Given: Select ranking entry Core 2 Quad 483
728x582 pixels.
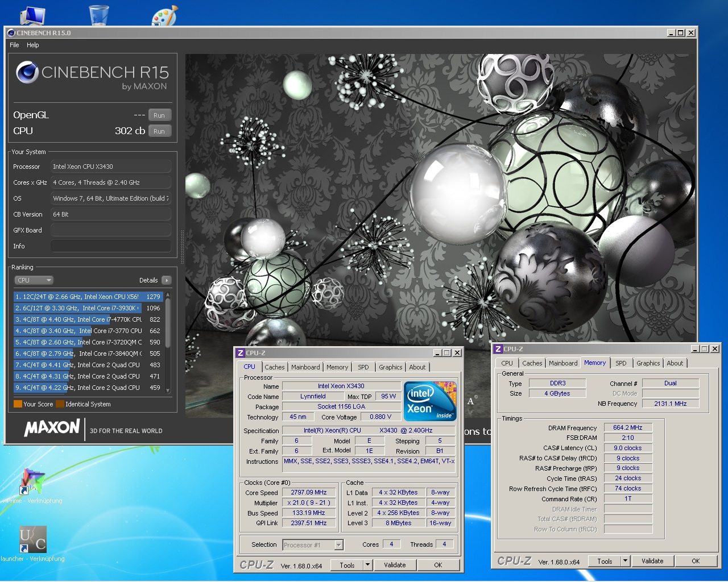Looking at the screenshot, I should pos(88,365).
